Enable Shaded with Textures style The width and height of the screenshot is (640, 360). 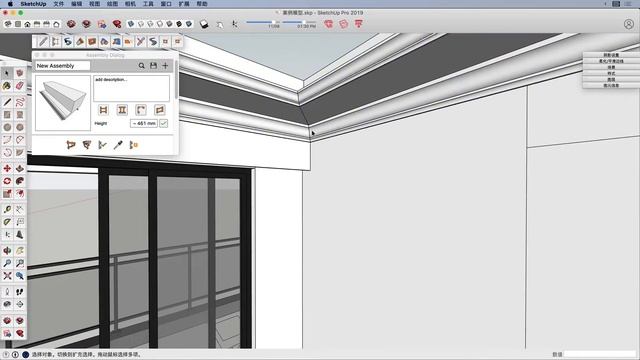pyautogui.click(x=179, y=24)
